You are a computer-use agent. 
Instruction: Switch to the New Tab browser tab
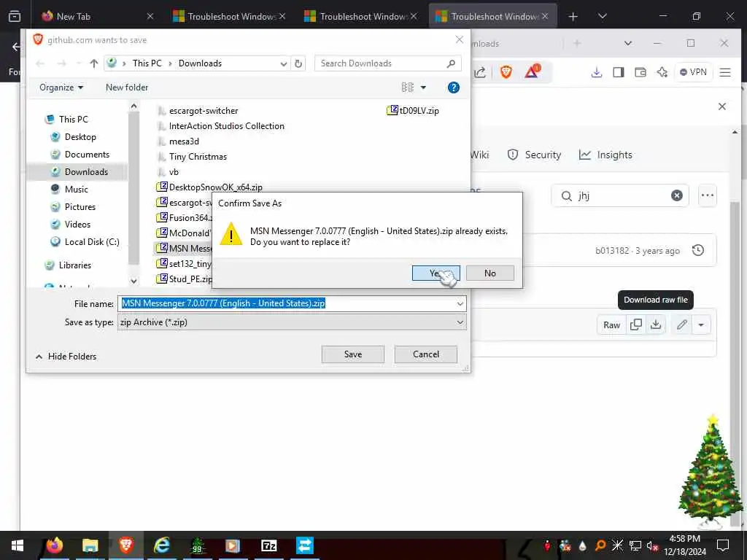(x=97, y=16)
